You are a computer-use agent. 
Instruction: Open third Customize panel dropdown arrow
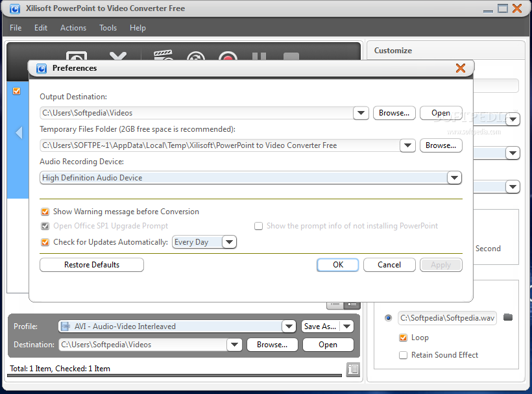513,187
